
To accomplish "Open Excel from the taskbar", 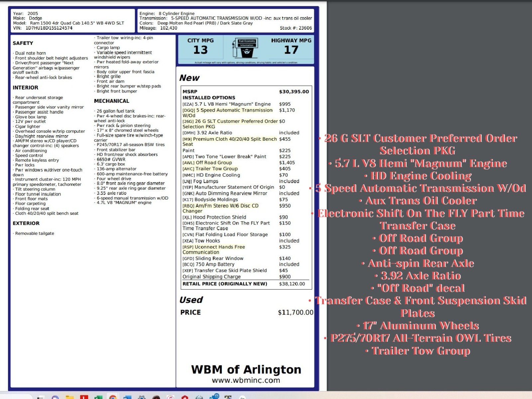I will pyautogui.click(x=98, y=397).
